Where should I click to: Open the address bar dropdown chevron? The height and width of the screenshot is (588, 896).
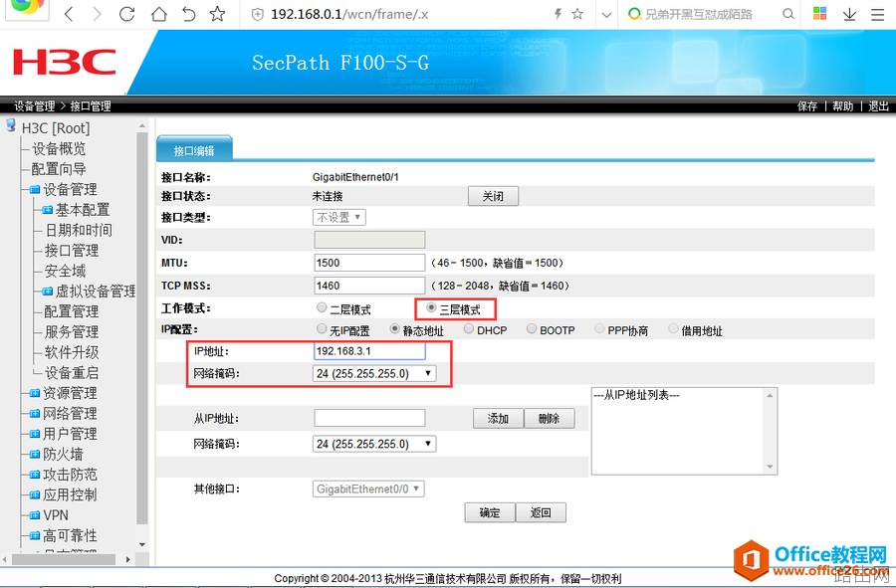pyautogui.click(x=607, y=15)
